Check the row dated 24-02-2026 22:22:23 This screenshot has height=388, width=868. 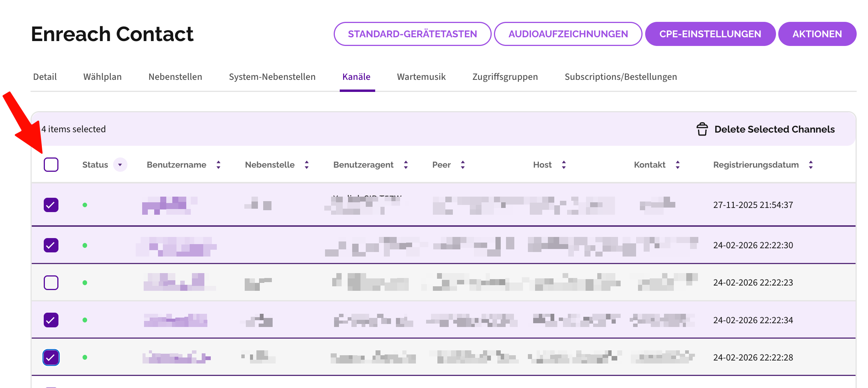[x=51, y=283]
